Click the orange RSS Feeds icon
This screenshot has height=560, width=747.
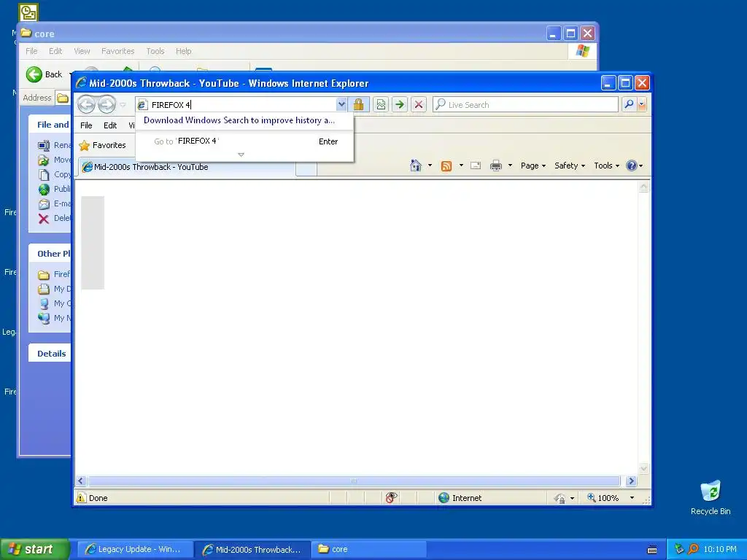[x=446, y=166]
